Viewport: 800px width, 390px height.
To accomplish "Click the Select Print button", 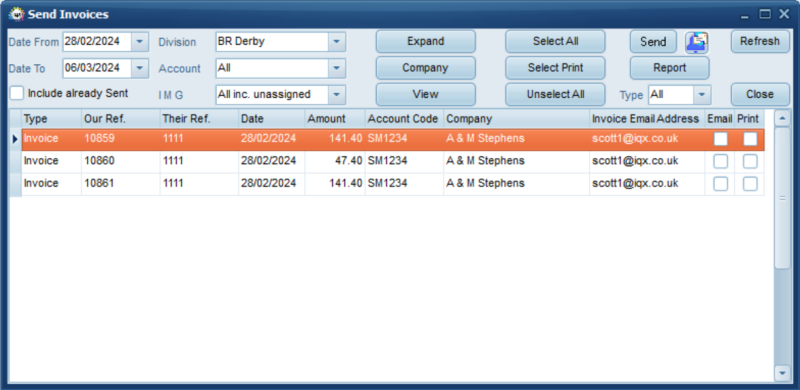I will (555, 68).
